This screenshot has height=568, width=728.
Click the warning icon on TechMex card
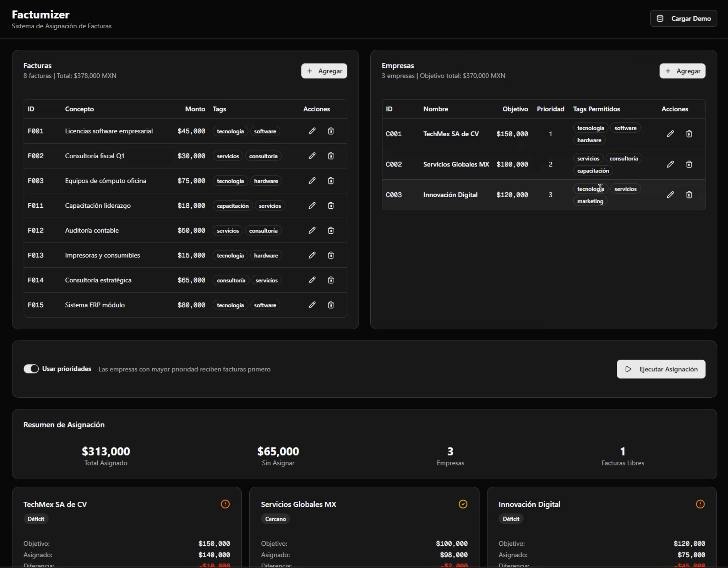click(x=225, y=504)
